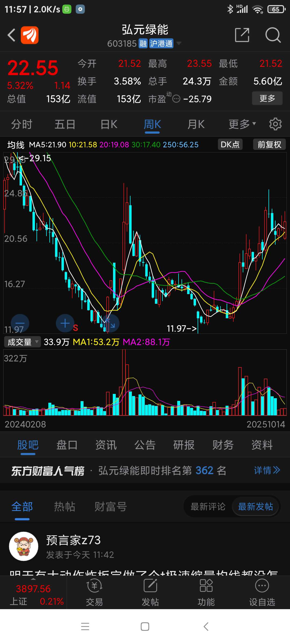This screenshot has width=290, height=644.
Task: Tap stock code 603185
Action: click(x=122, y=43)
